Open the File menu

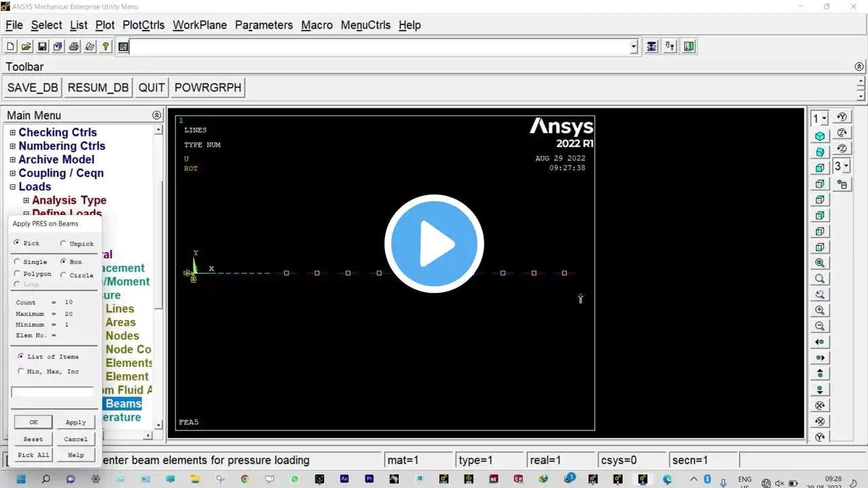14,25
